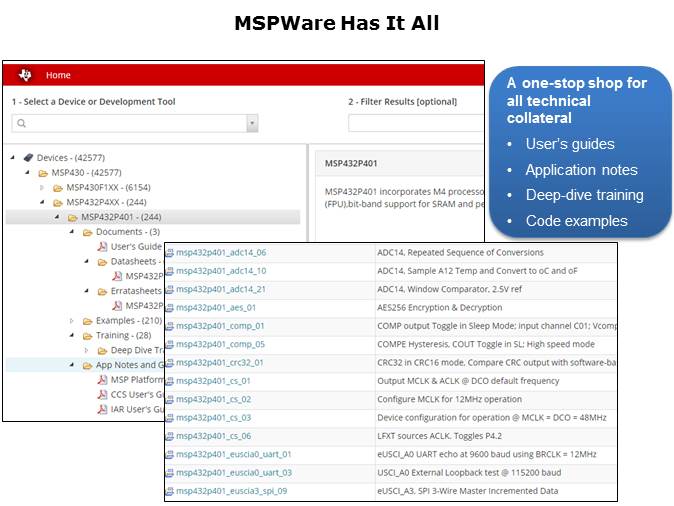This screenshot has width=674, height=506.
Task: Open the Home tab in red header
Action: pyautogui.click(x=58, y=75)
